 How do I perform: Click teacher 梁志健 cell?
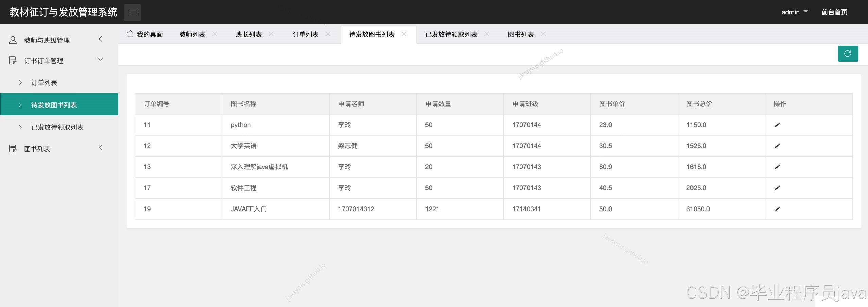[373, 146]
